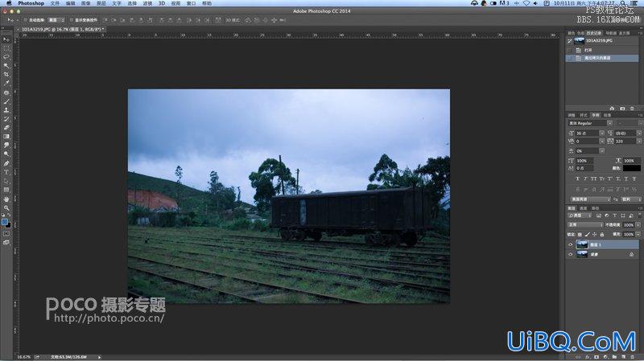Screen dimensions: 644x361
Task: Select the Rectangle shape tool
Action: click(6, 190)
